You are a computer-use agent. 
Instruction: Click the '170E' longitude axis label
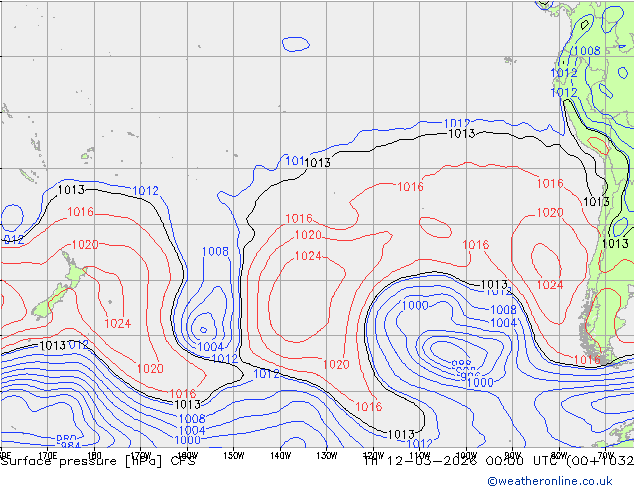(x=48, y=456)
